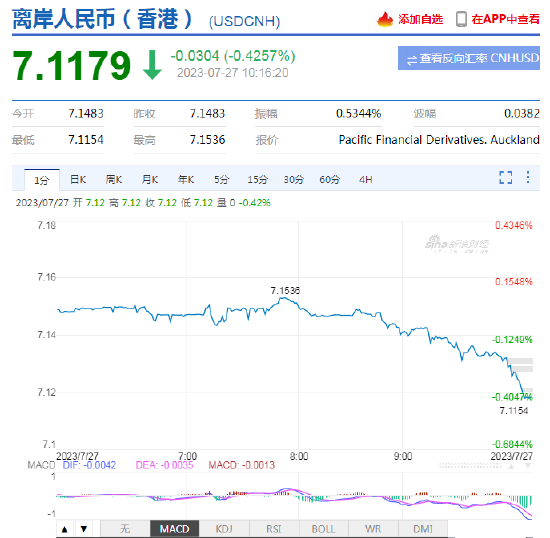
Task: Click 昨收 value 7.1483
Action: (207, 114)
